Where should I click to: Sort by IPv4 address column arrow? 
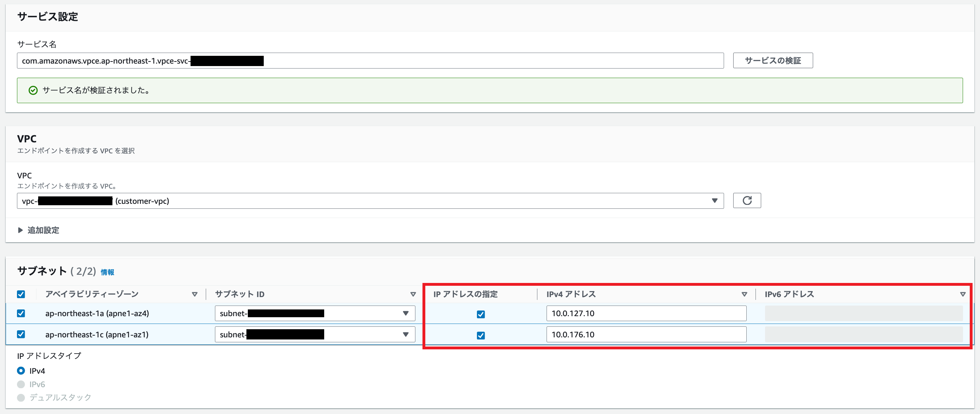(x=744, y=294)
